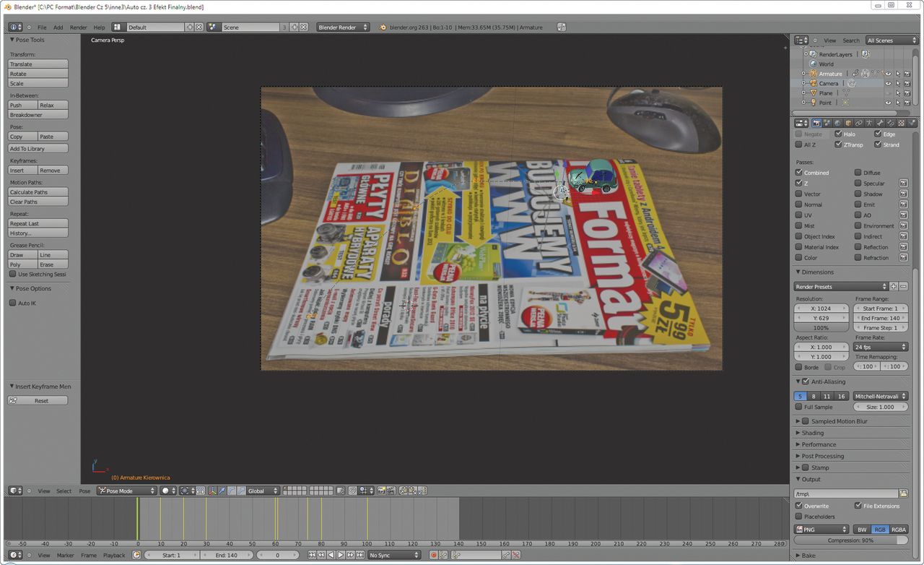Disable the ZTransp checkbox
The image size is (924, 565).
click(838, 145)
